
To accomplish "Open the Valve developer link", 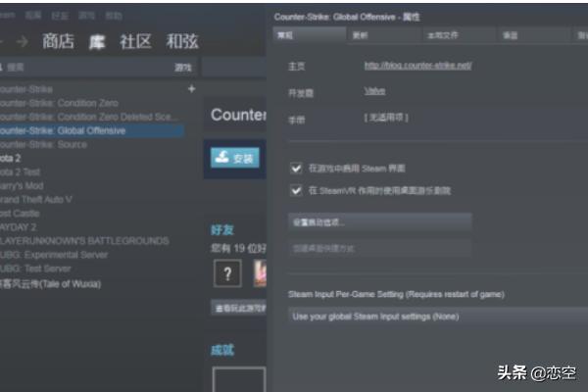I will pos(374,91).
